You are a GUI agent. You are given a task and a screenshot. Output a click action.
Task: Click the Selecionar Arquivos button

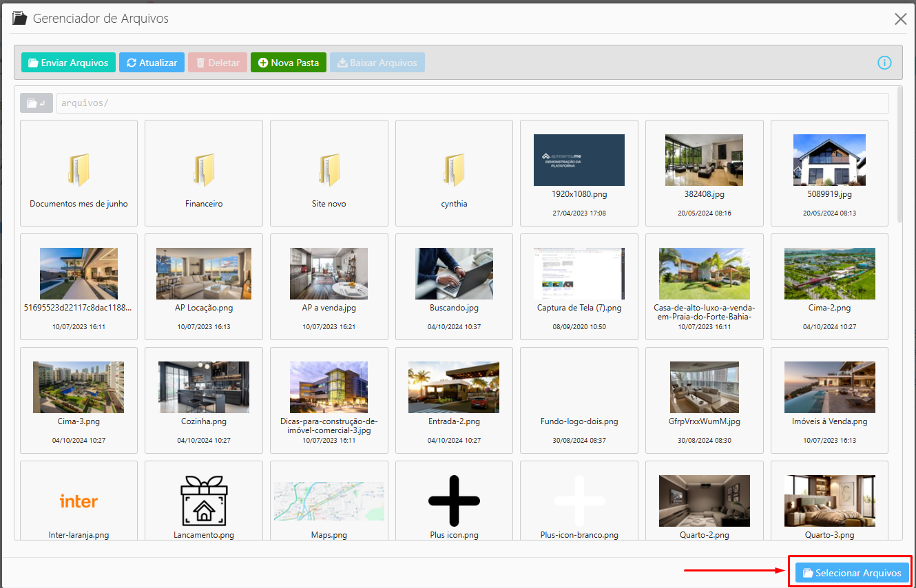click(x=852, y=573)
